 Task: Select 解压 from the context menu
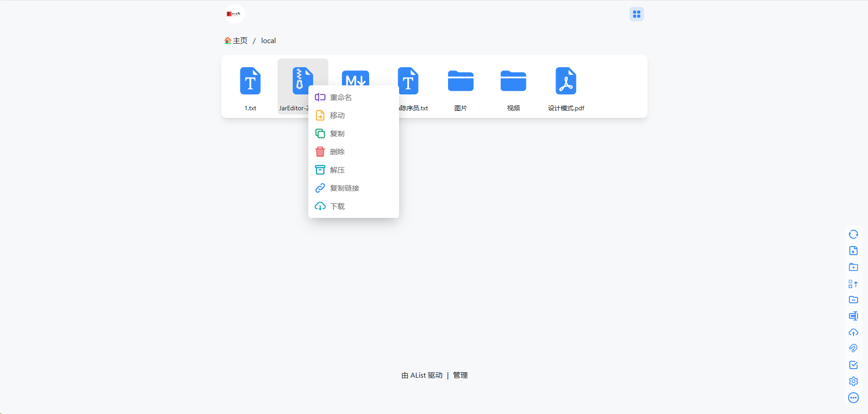tap(354, 170)
